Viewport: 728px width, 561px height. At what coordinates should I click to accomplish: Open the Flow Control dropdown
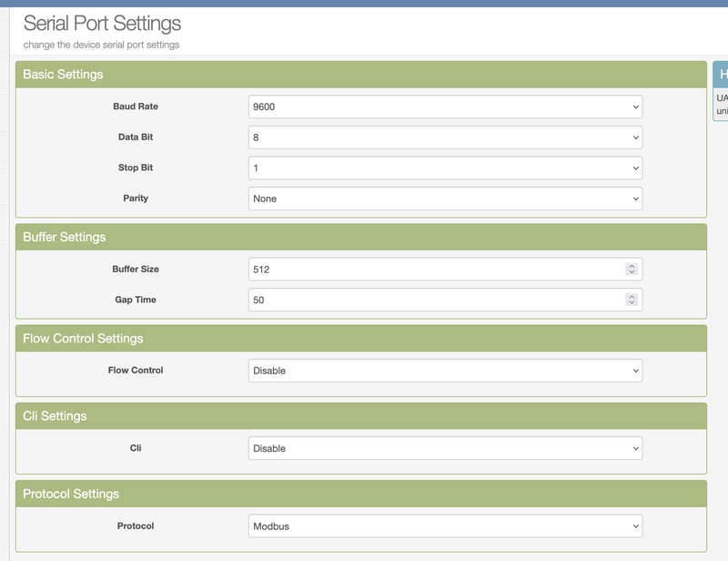pyautogui.click(x=445, y=371)
